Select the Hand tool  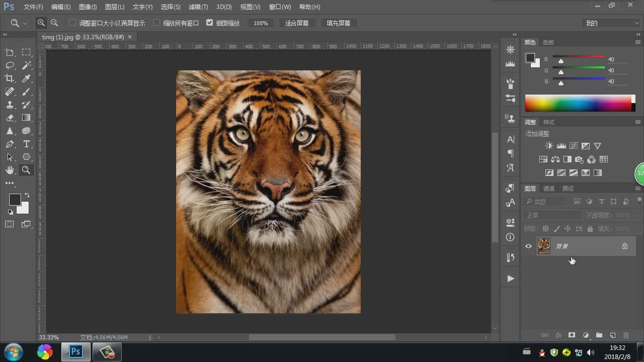point(10,170)
